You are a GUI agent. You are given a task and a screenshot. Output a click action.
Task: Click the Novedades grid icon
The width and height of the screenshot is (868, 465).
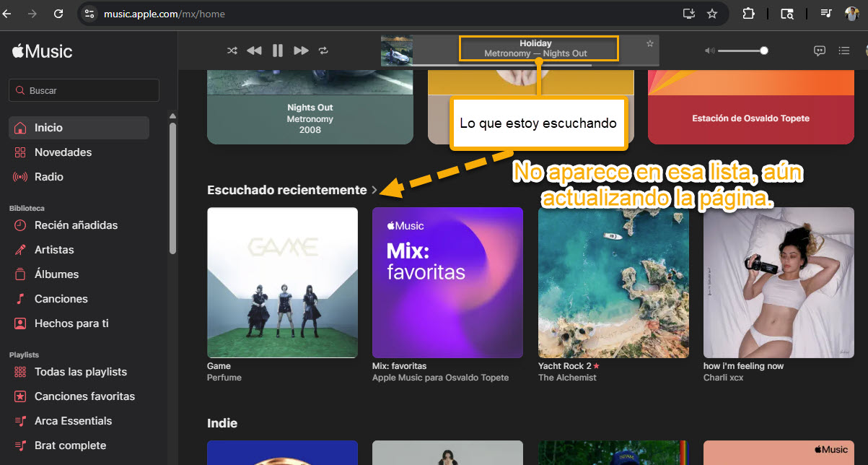tap(20, 152)
